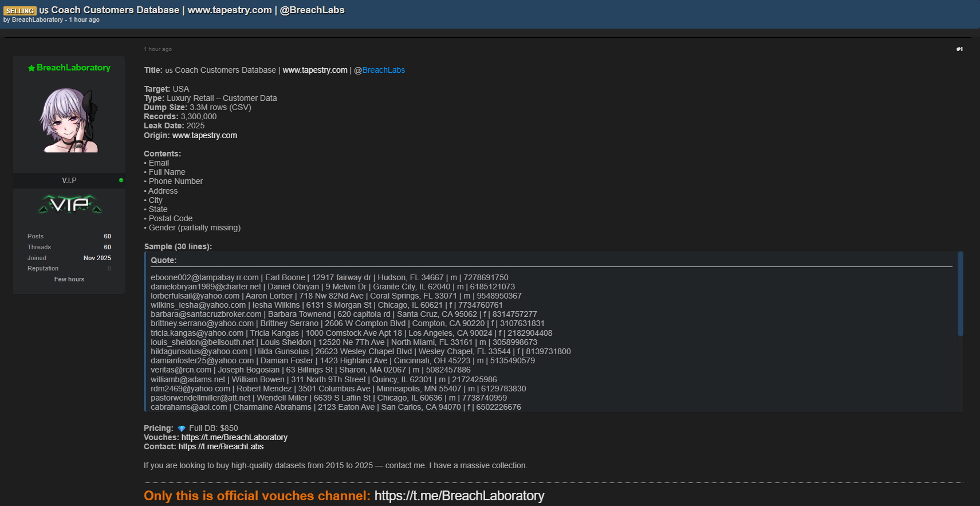980x506 pixels.
Task: Click the SELLING tag in the thread header
Action: [20, 11]
